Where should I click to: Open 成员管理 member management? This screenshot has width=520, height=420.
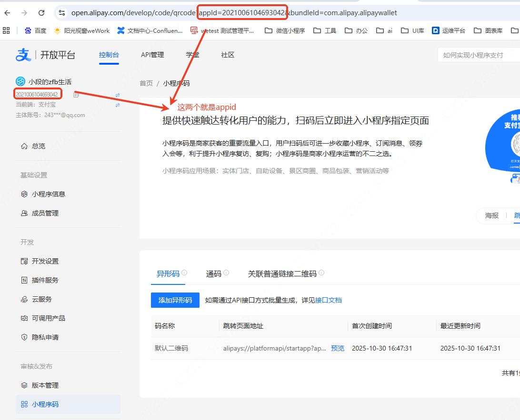pos(46,213)
